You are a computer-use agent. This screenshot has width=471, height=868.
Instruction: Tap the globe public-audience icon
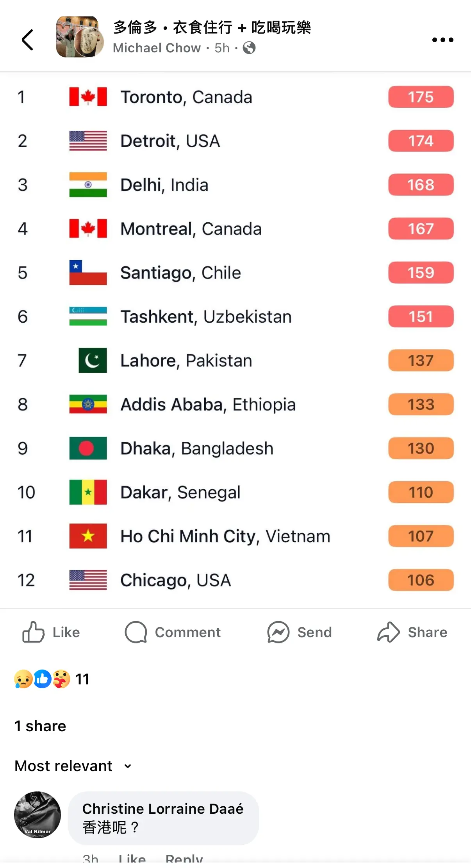(x=249, y=48)
